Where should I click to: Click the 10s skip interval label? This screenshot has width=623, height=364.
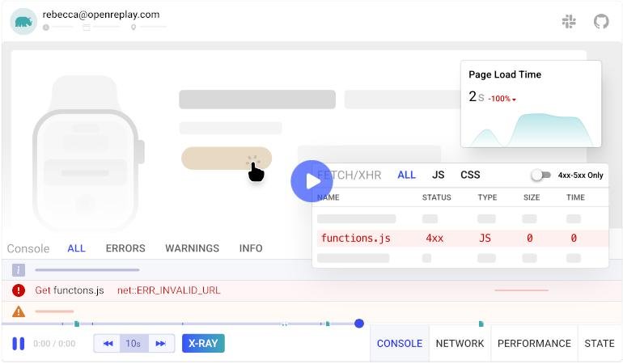pyautogui.click(x=133, y=344)
